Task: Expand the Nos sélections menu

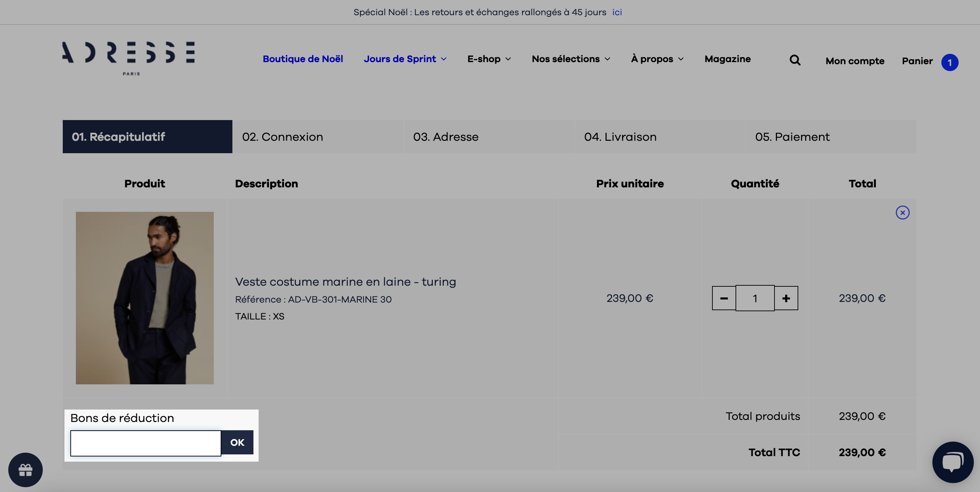Action: coord(571,59)
